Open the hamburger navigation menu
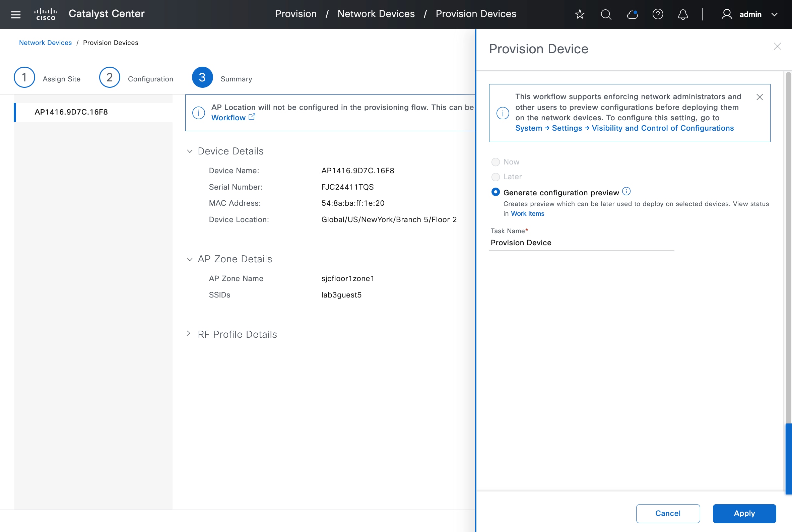792x532 pixels. click(x=16, y=14)
